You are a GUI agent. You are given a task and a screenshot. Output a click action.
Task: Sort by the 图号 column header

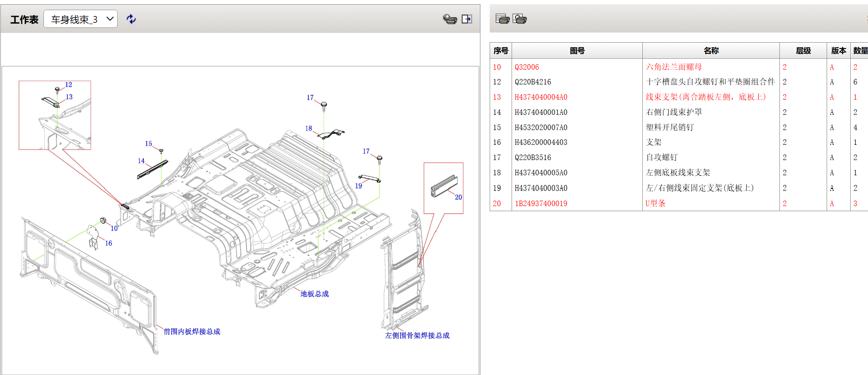tap(577, 51)
